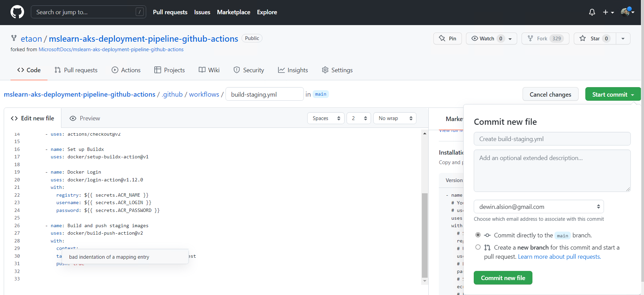Click the Watch button eye icon

[x=475, y=38]
